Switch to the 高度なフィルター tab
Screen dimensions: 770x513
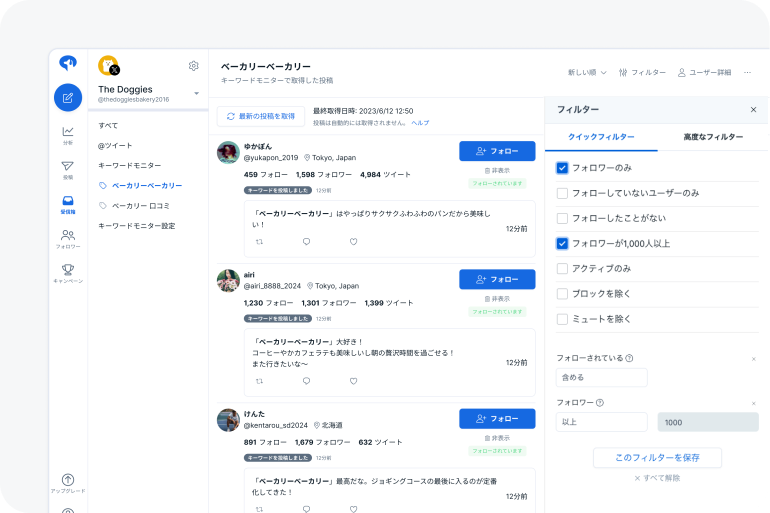(713, 136)
